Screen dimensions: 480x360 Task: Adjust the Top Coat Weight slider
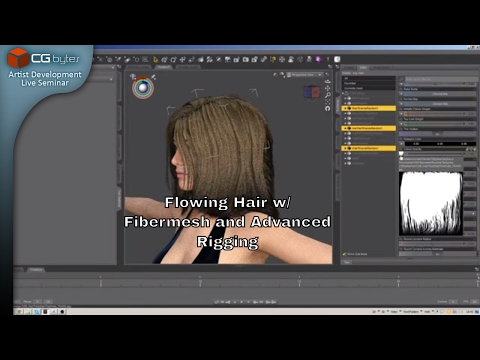(x=435, y=124)
